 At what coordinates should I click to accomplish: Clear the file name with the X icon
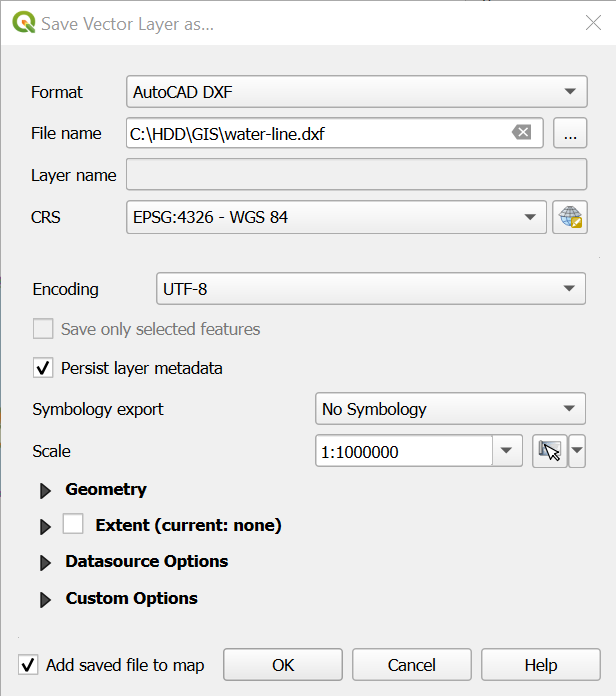coord(521,133)
